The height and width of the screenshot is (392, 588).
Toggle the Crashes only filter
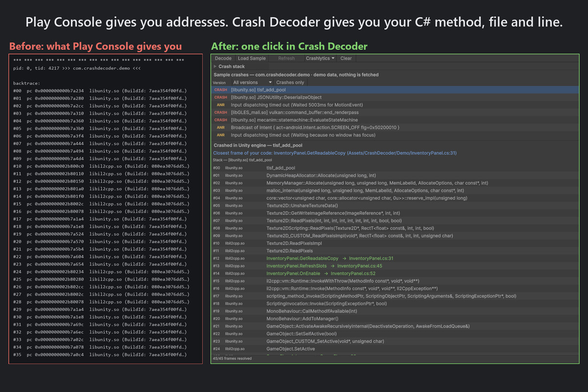pos(290,82)
